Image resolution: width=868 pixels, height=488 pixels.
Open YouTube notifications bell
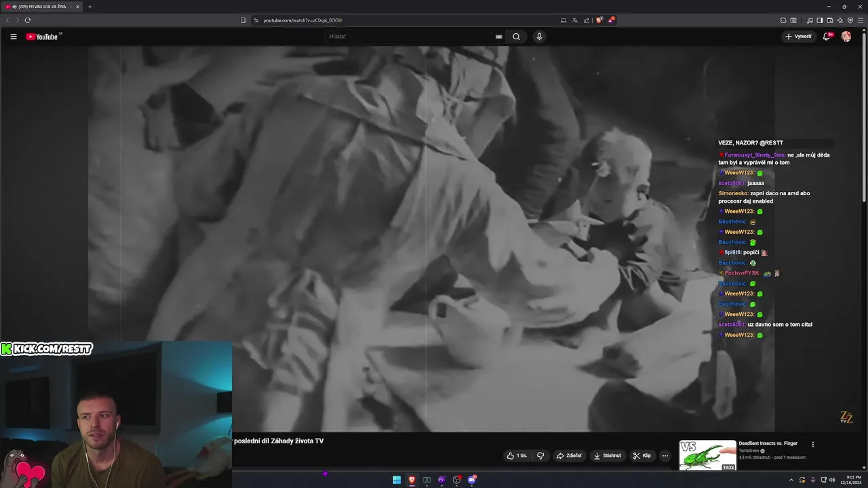click(827, 37)
